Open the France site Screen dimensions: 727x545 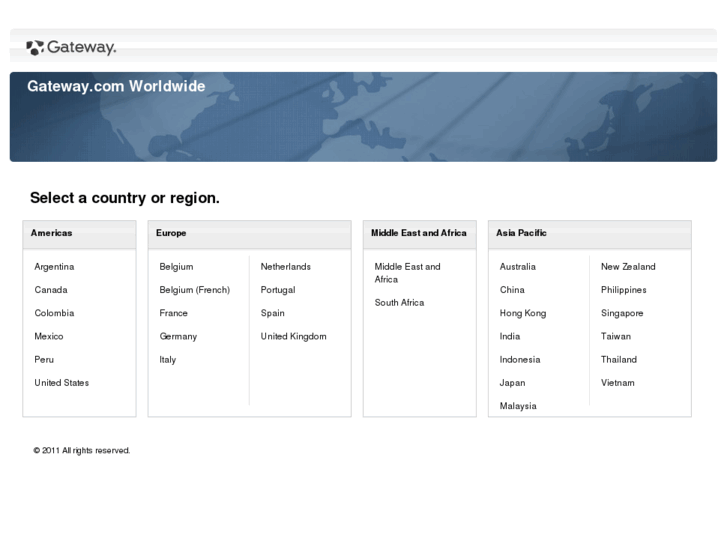click(x=173, y=313)
